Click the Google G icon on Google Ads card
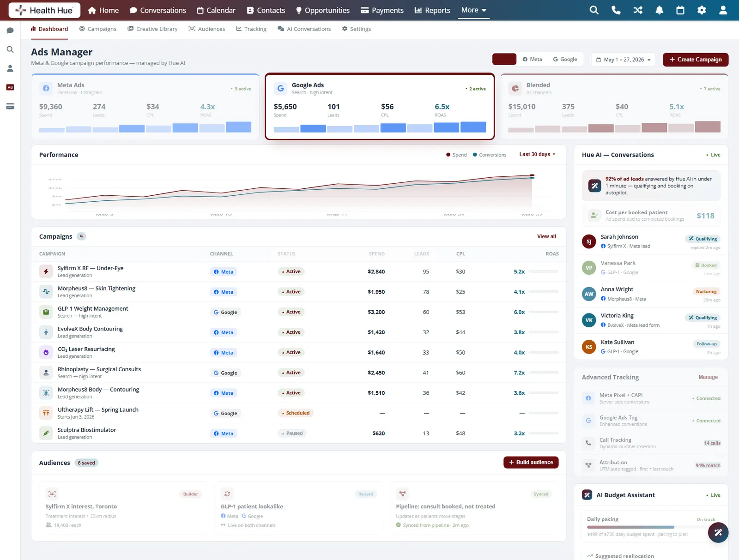This screenshot has height=560, width=739. point(281,88)
